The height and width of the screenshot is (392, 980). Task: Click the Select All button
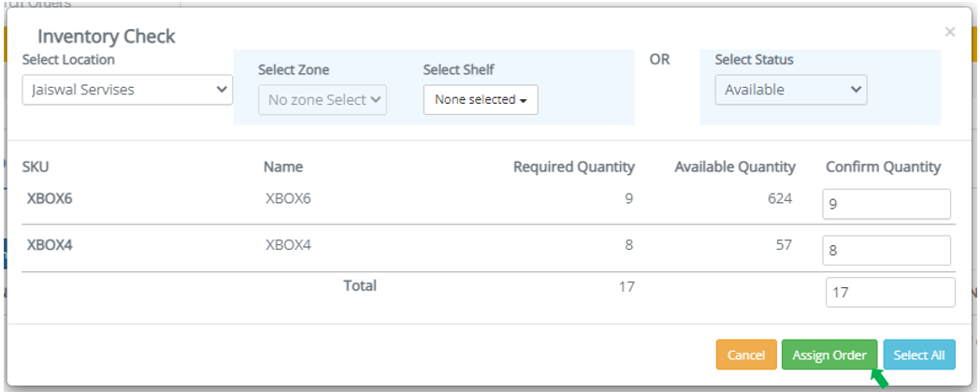click(x=918, y=356)
